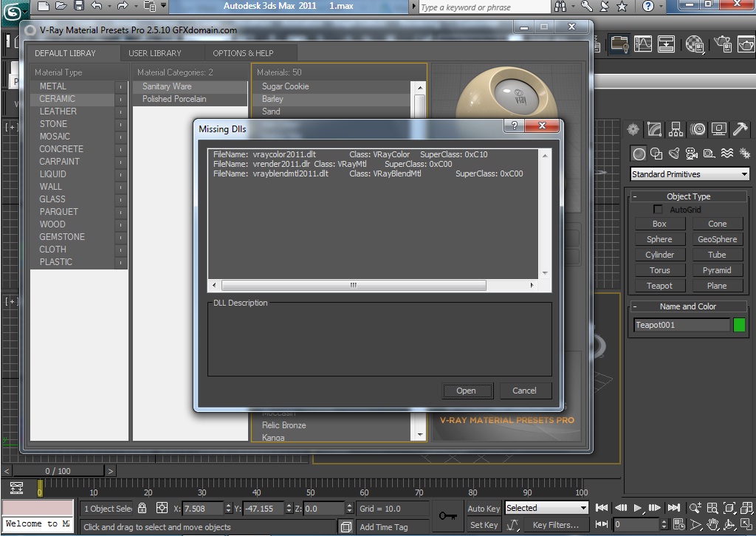Switch to the Hierarchy command panel tab

(x=676, y=129)
